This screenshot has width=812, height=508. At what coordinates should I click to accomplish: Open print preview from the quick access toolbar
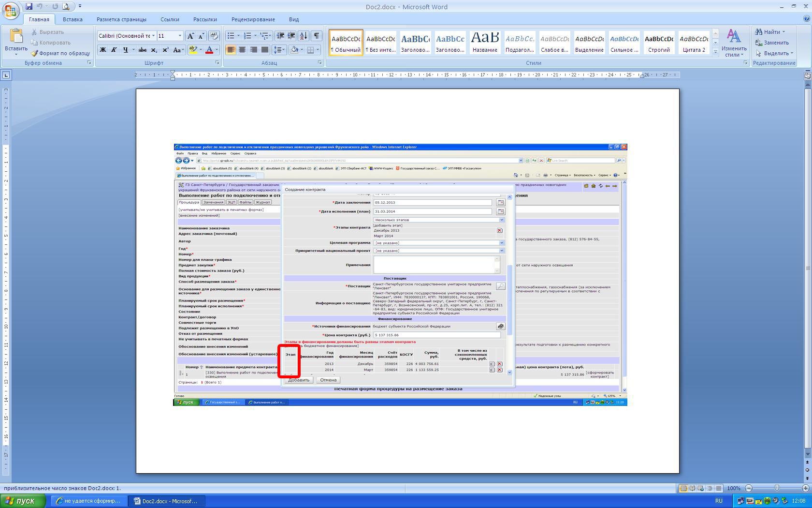[x=66, y=6]
